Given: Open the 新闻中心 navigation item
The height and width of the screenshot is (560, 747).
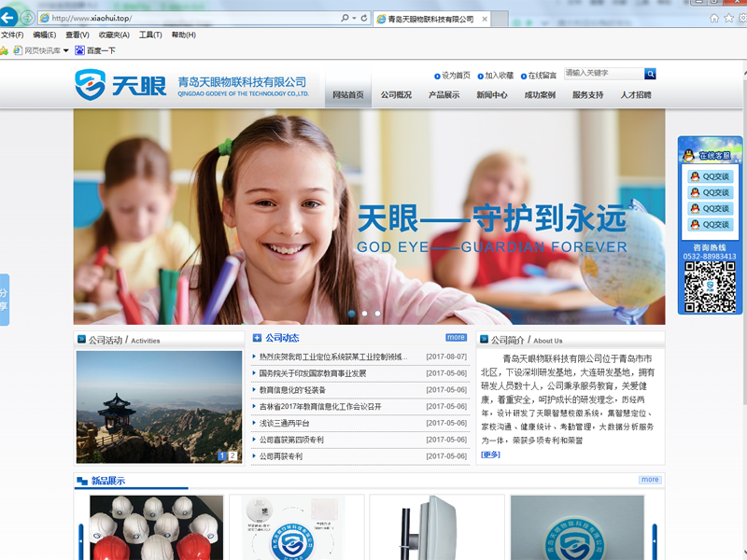Looking at the screenshot, I should click(492, 95).
